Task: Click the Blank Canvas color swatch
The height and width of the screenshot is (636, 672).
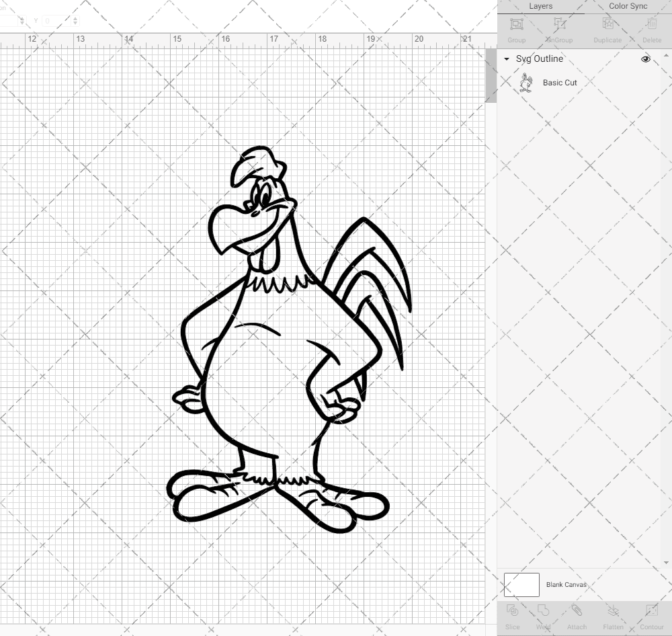Action: point(521,584)
